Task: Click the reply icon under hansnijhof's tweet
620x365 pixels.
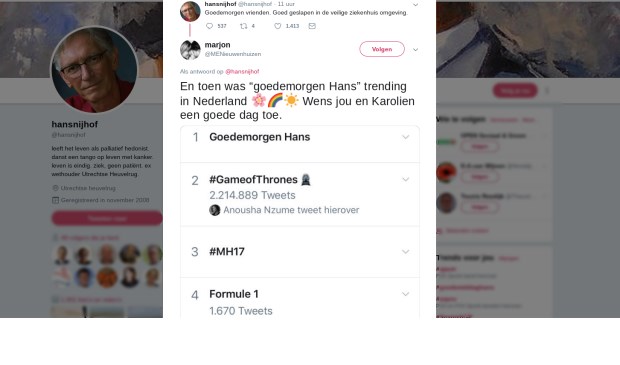Action: [210, 26]
